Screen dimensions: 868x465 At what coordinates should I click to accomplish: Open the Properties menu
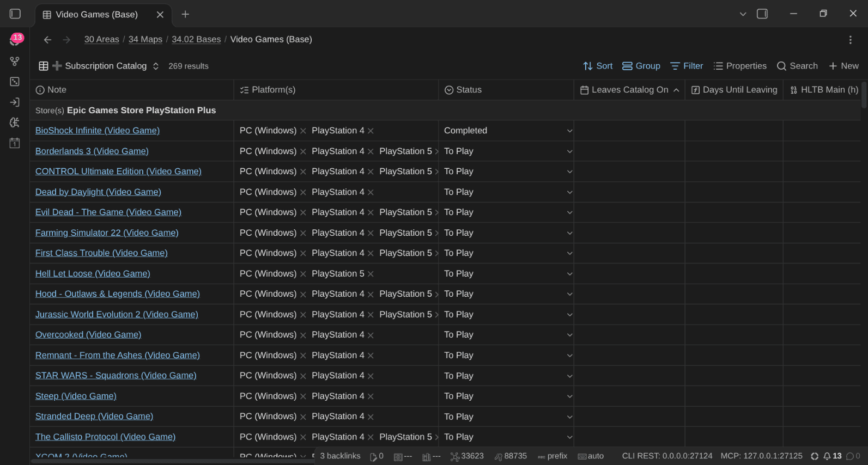740,66
